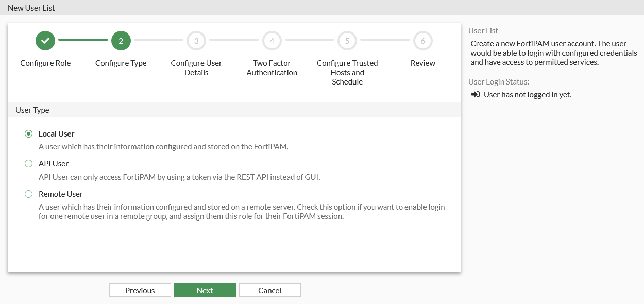Select the API User radio button
The height and width of the screenshot is (304, 644).
coord(29,163)
